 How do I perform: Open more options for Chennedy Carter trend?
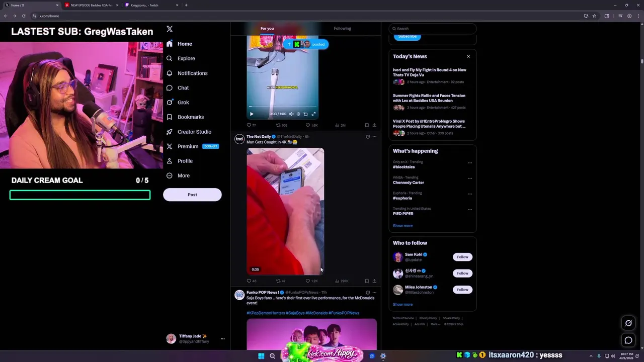point(470,178)
